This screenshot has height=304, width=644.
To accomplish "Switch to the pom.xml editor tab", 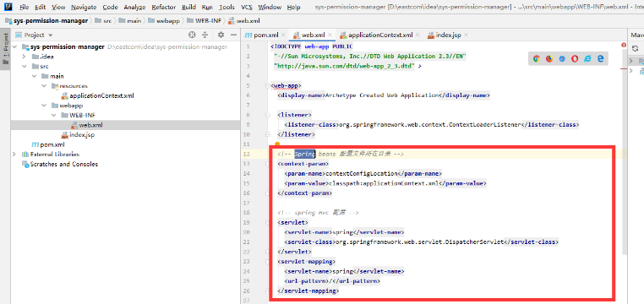I will (x=265, y=35).
